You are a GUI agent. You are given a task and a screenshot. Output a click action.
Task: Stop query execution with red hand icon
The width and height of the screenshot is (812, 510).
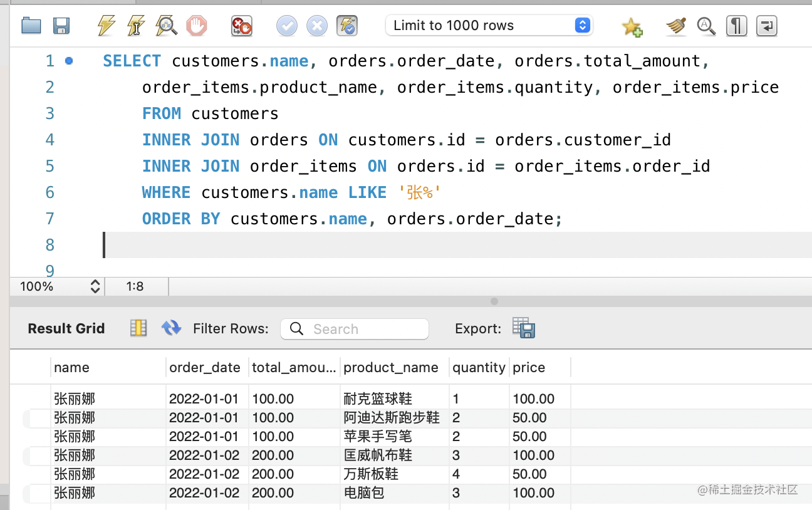(197, 26)
